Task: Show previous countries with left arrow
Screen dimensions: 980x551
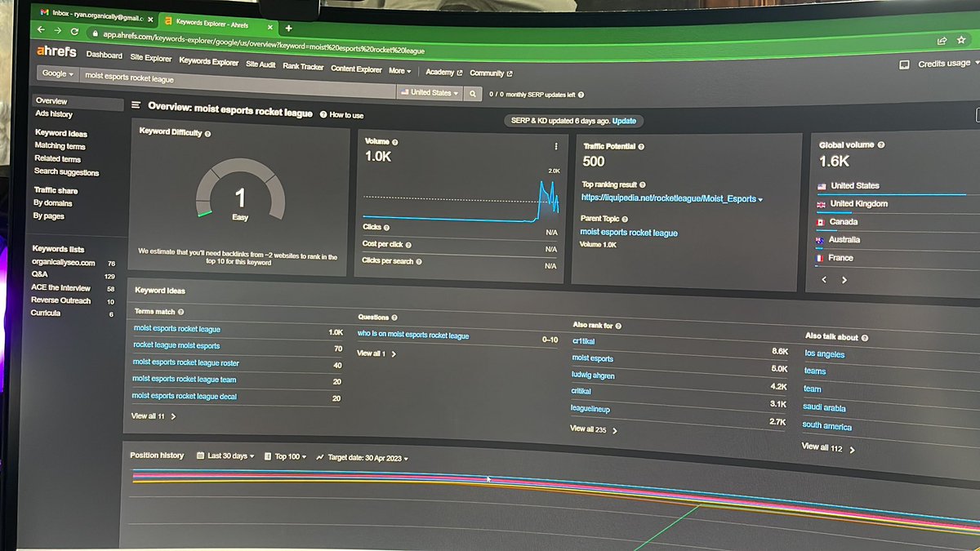Action: pos(823,279)
